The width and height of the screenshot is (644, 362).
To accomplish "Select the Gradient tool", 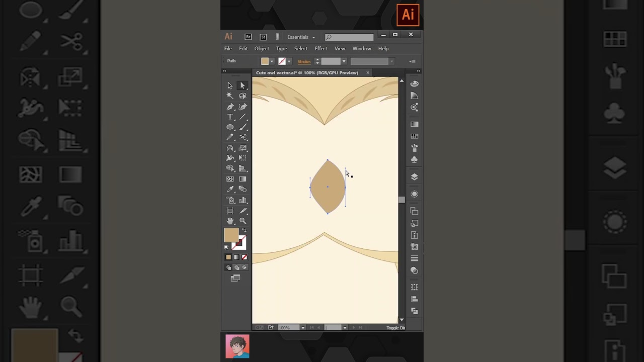I will (243, 179).
